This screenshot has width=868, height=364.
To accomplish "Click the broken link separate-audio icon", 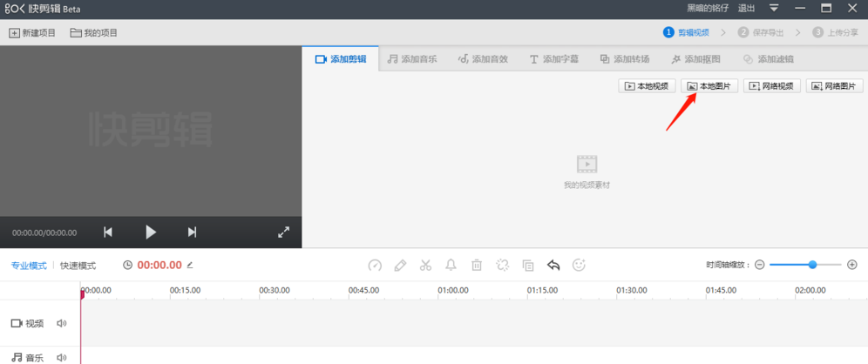I will point(503,265).
